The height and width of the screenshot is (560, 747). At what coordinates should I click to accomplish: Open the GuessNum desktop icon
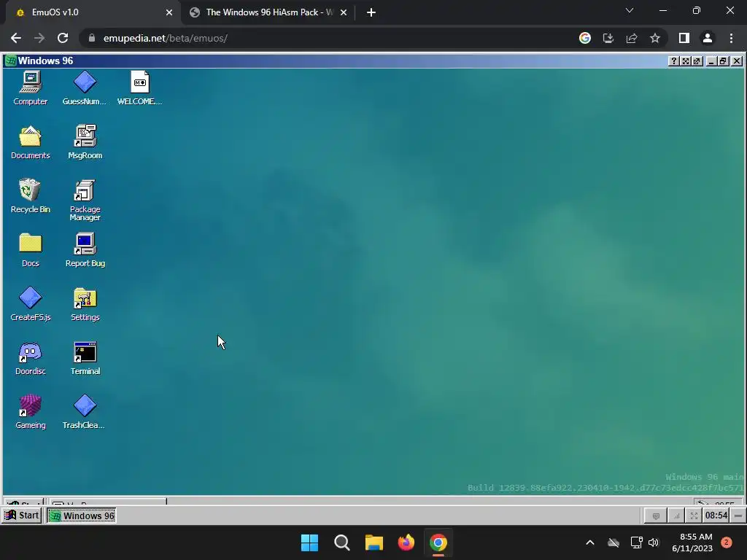(85, 88)
